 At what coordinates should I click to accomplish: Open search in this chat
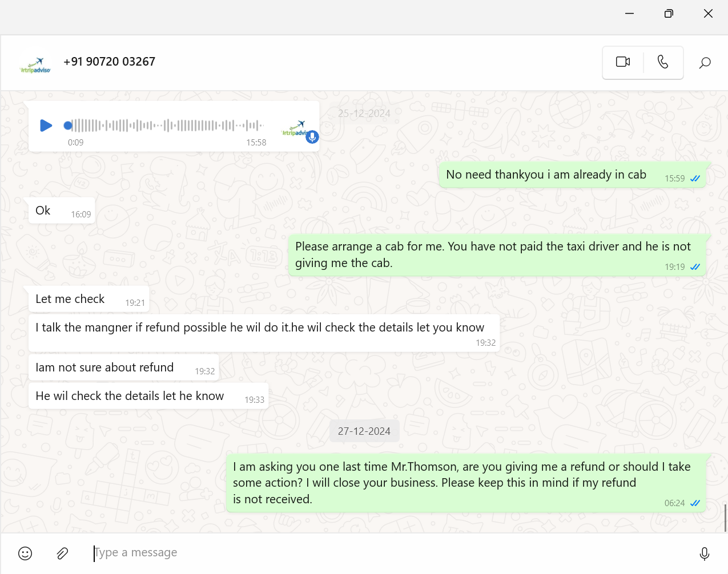[x=705, y=62]
